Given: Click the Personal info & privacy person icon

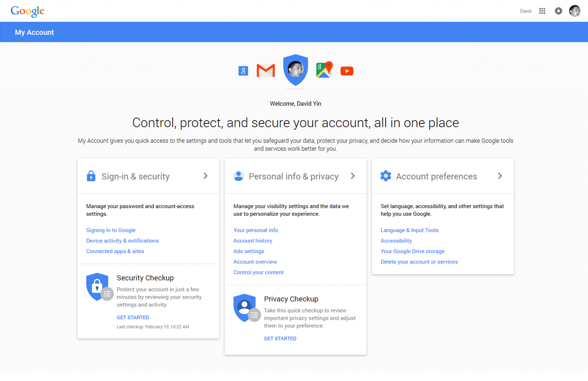Looking at the screenshot, I should pyautogui.click(x=238, y=176).
